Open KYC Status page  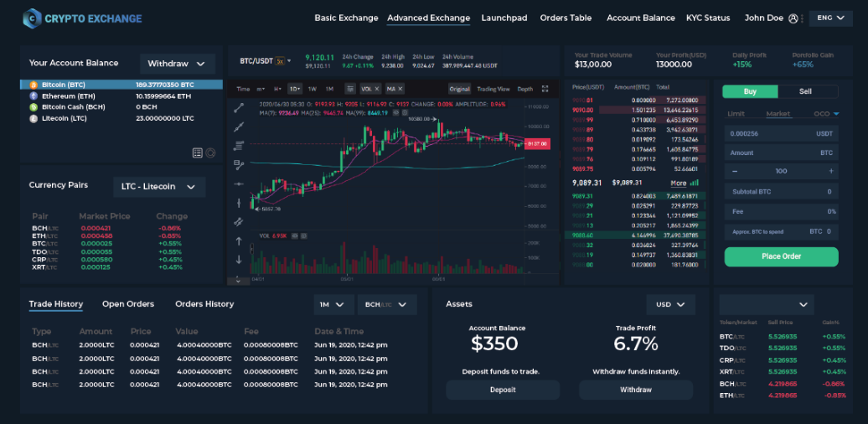(708, 18)
